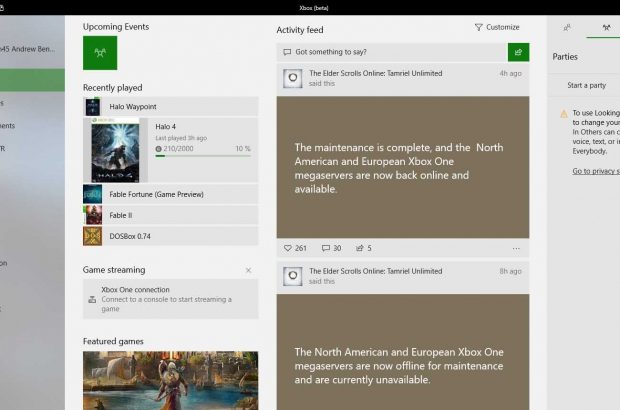Viewport: 620px width, 410px height.
Task: Open Halo Waypoint from Recently played
Action: (x=170, y=106)
